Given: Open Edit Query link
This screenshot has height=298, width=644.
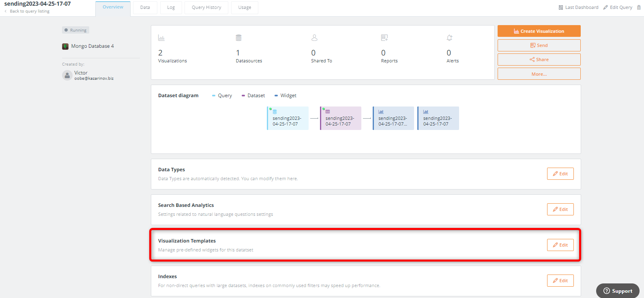Looking at the screenshot, I should click(x=618, y=7).
